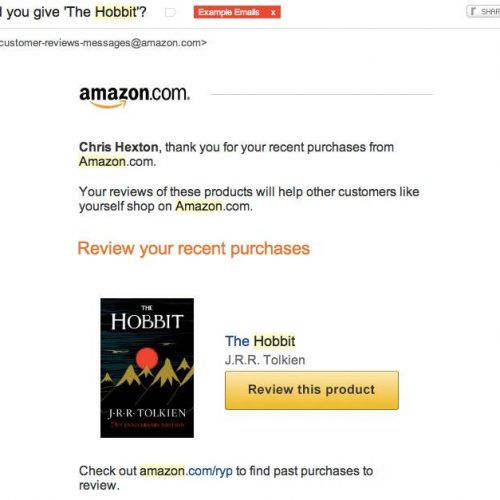Click the J.R.R. Tolkien author name
Screen dimensions: 500x500
pos(265,360)
